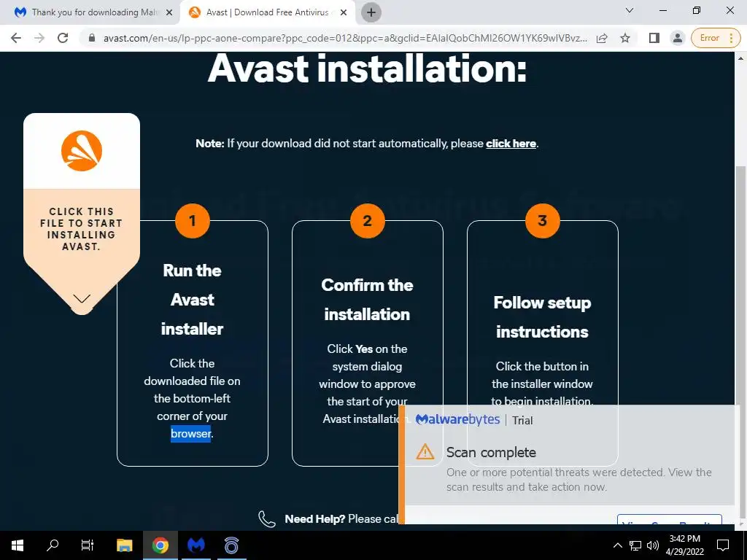Click the phone icon near Need Help
Screen dimensions: 747x560
point(267,518)
